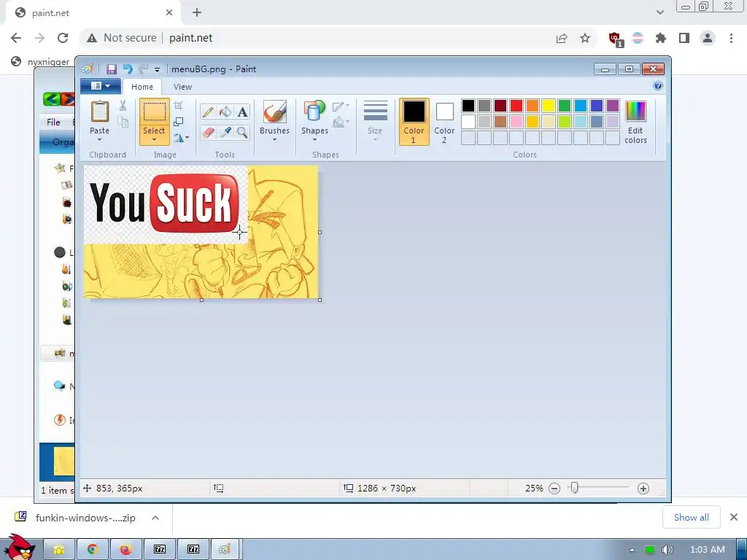
Task: Select the Magnifier tool in Paint
Action: (x=242, y=132)
